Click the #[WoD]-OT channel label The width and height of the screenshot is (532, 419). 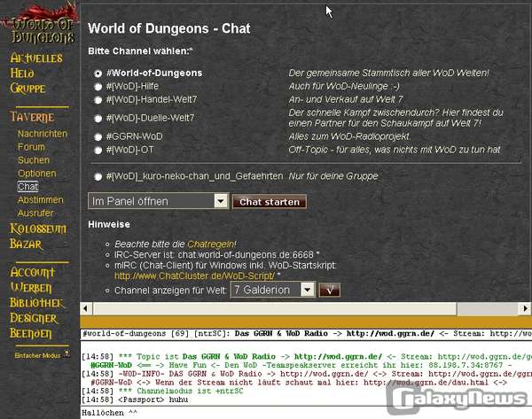pos(129,150)
